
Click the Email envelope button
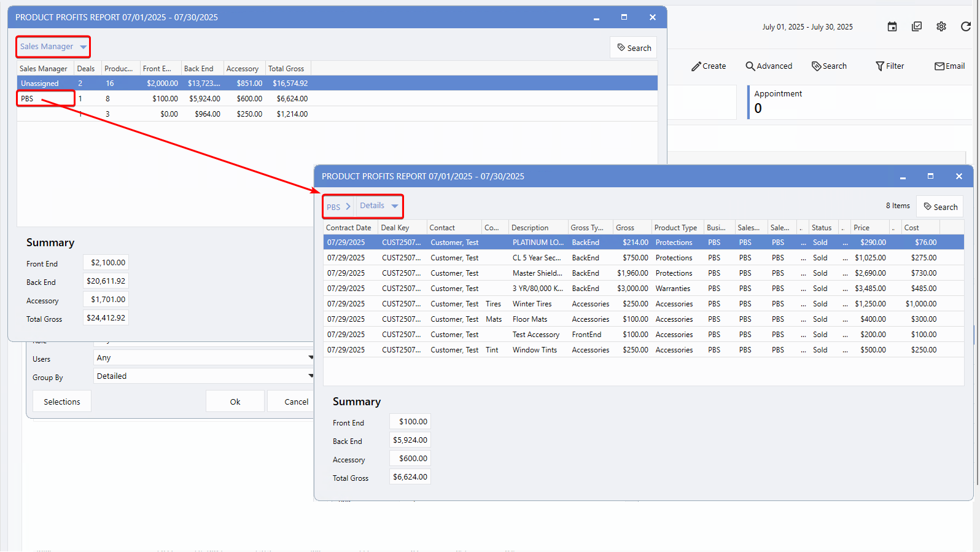coord(949,66)
